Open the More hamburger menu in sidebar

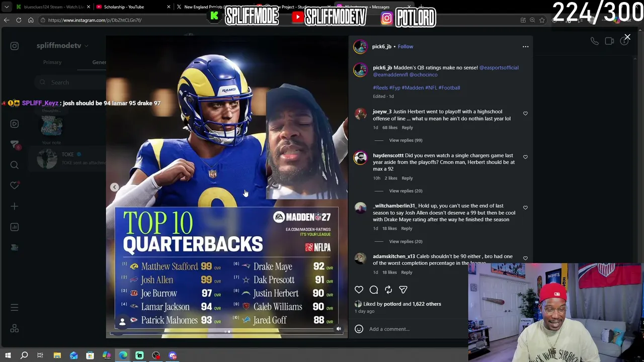(x=15, y=308)
